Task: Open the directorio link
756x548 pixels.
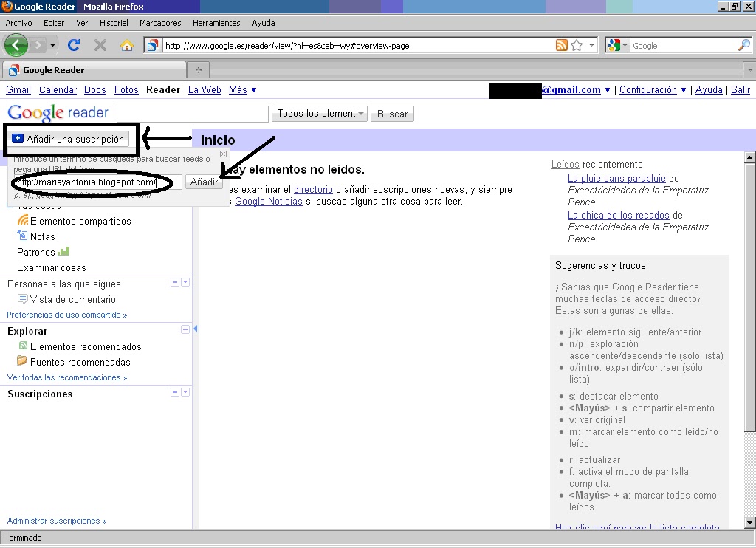Action: tap(313, 190)
